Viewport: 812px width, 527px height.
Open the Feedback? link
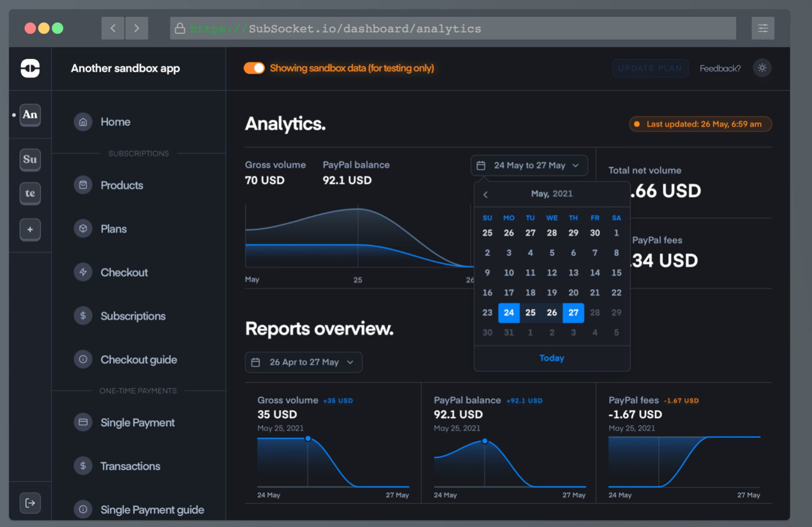pos(720,68)
